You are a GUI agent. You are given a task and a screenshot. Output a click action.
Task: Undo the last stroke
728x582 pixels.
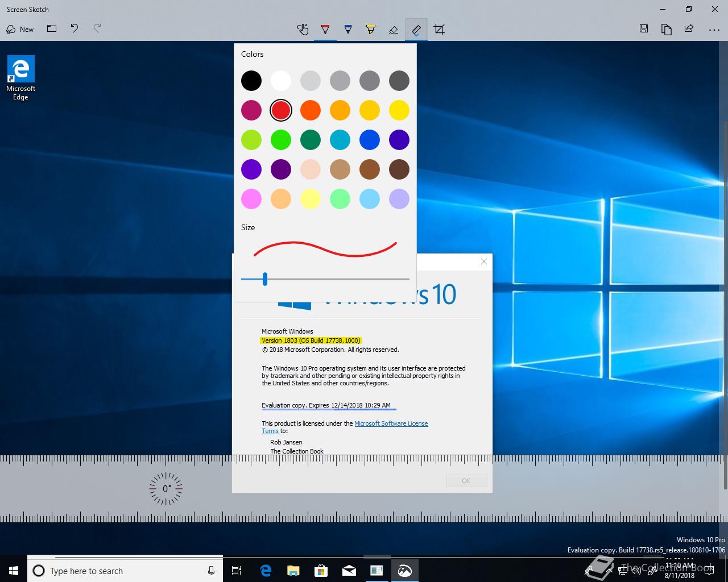pos(75,29)
